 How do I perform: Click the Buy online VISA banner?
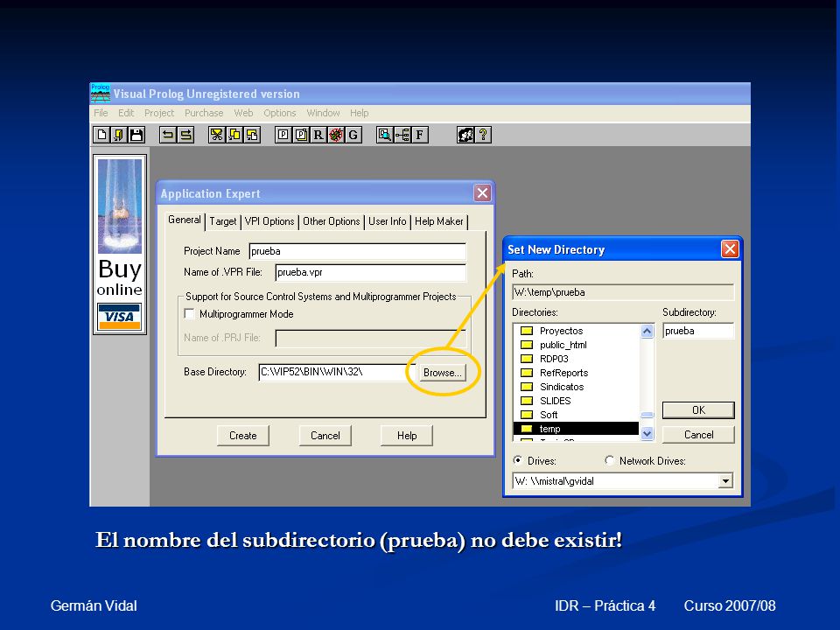(x=120, y=244)
